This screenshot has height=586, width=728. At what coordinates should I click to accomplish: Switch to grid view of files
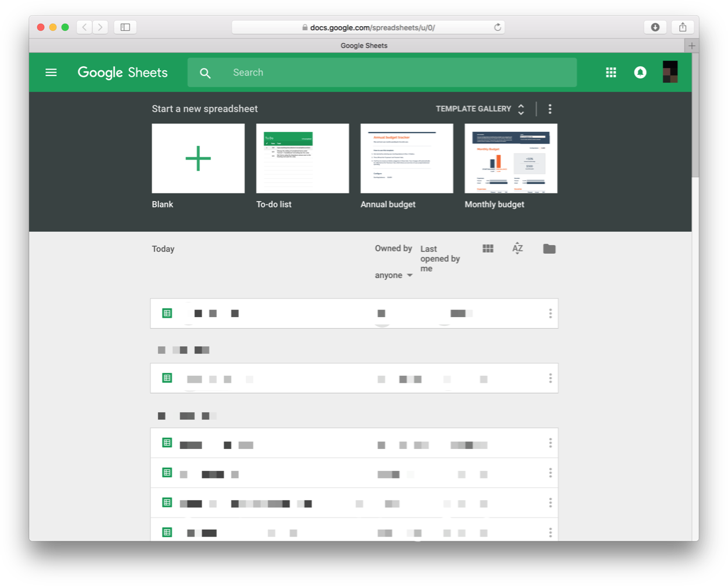pos(488,249)
